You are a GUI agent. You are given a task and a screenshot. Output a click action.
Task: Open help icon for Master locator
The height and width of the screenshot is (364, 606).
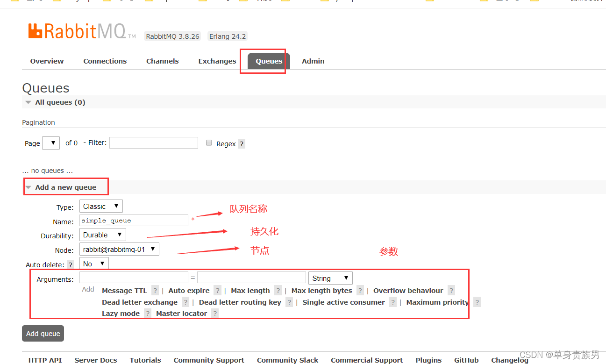[x=215, y=314]
